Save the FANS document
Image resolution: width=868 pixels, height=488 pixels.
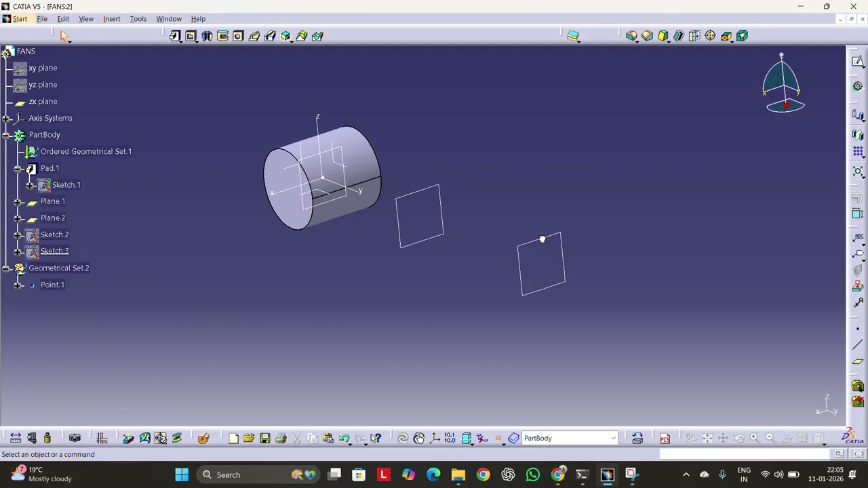(x=265, y=438)
